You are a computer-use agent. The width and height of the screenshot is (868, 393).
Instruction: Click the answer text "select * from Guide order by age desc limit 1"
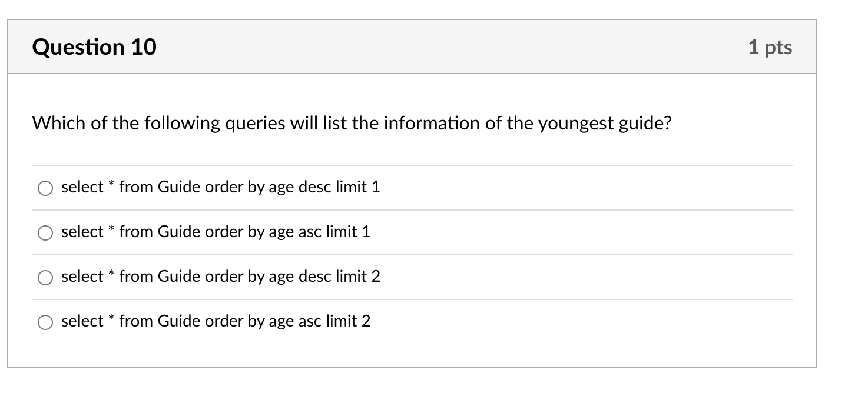pyautogui.click(x=220, y=187)
